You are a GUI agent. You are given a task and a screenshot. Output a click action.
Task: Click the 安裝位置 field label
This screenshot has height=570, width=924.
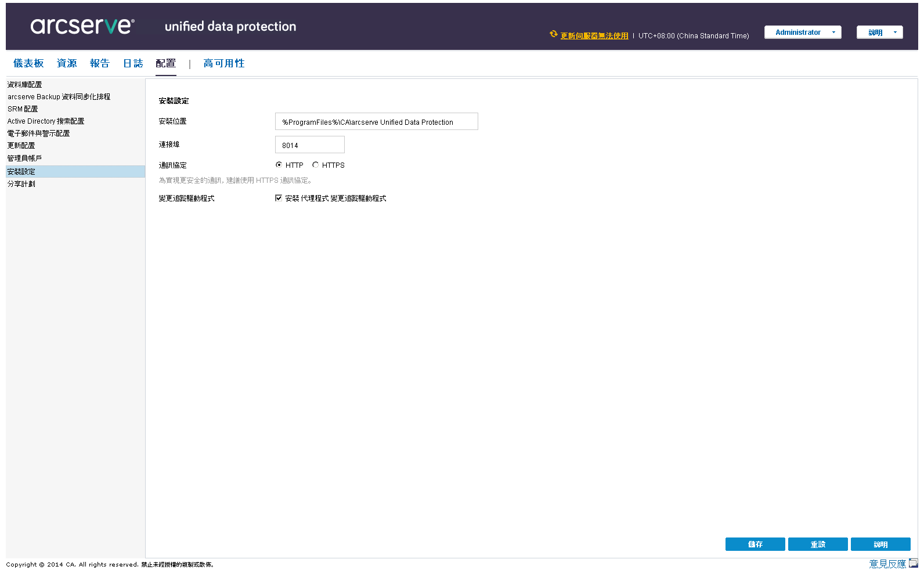(172, 121)
